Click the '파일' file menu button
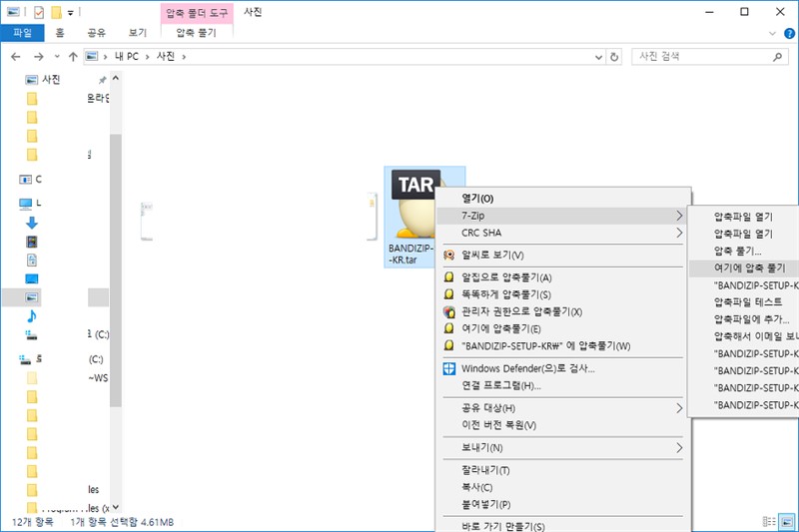799x532 pixels. pos(21,32)
